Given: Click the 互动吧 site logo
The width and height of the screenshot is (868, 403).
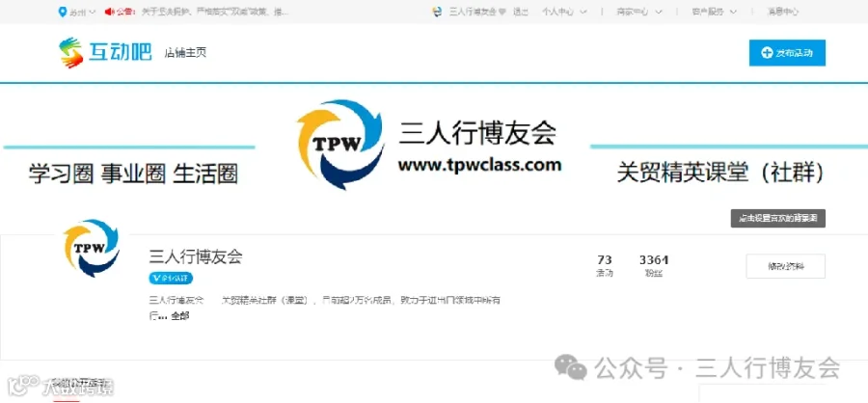Looking at the screenshot, I should click(x=105, y=53).
